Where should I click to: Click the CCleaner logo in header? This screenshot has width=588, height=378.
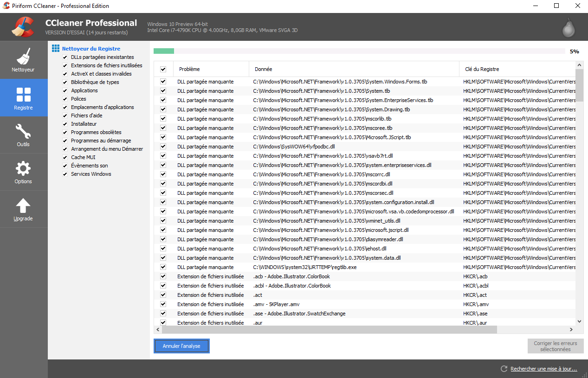pyautogui.click(x=23, y=27)
